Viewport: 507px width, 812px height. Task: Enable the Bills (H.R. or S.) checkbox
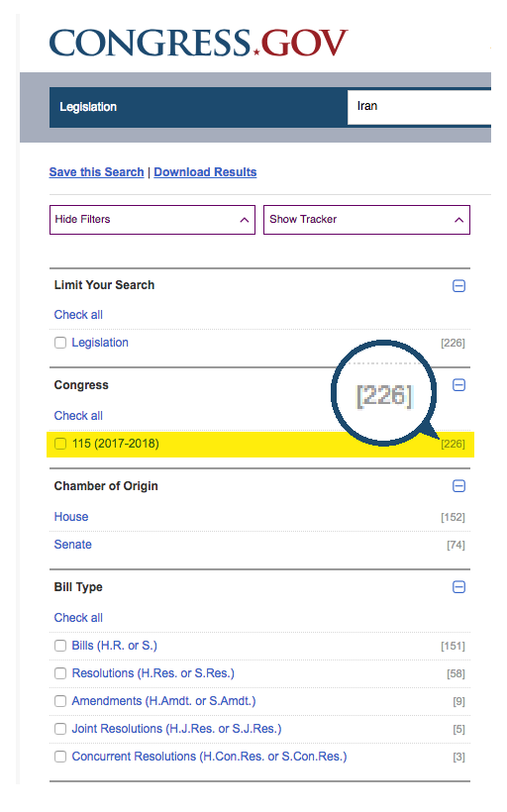point(60,646)
